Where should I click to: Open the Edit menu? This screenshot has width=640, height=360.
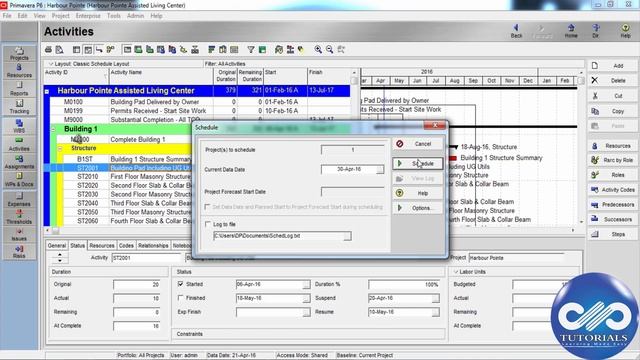click(22, 16)
